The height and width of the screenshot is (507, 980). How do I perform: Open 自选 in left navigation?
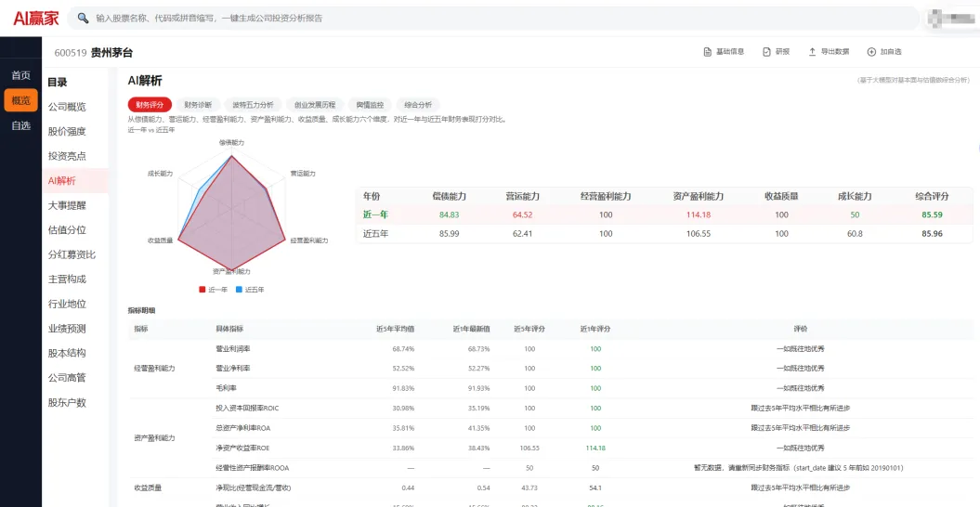point(20,125)
